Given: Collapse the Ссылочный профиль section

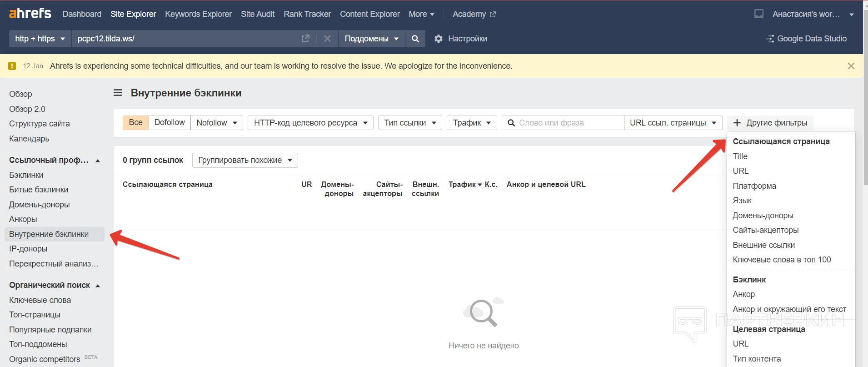Looking at the screenshot, I should point(98,161).
